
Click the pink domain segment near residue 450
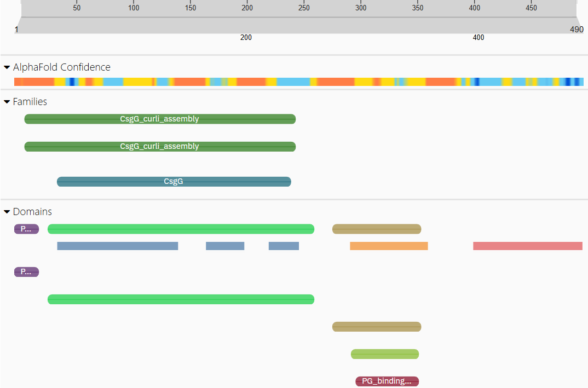(x=528, y=246)
